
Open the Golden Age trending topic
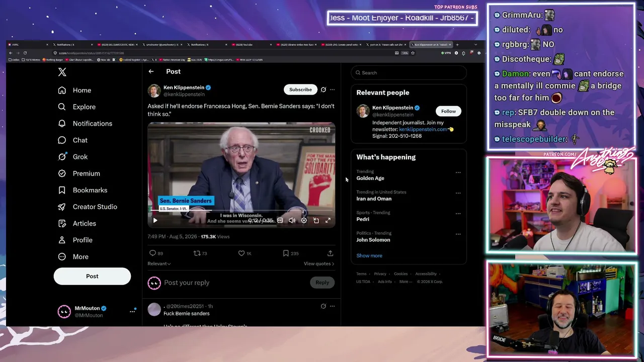tap(370, 178)
